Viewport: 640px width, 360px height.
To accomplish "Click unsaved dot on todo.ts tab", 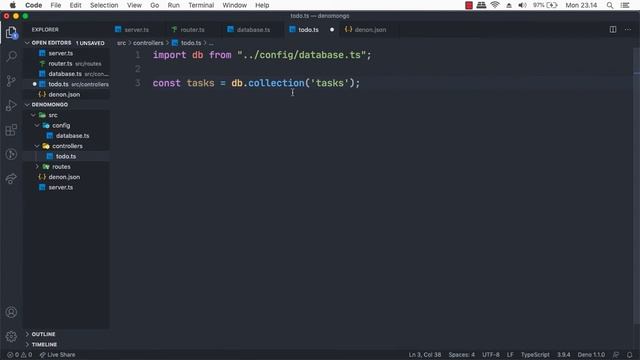I will click(x=332, y=29).
